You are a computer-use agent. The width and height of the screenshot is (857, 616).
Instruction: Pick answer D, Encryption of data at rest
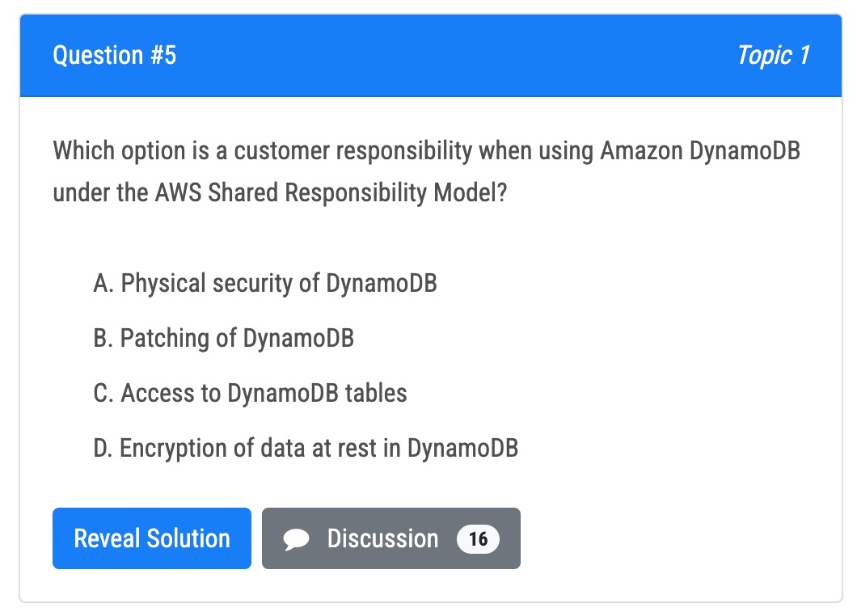[x=306, y=448]
